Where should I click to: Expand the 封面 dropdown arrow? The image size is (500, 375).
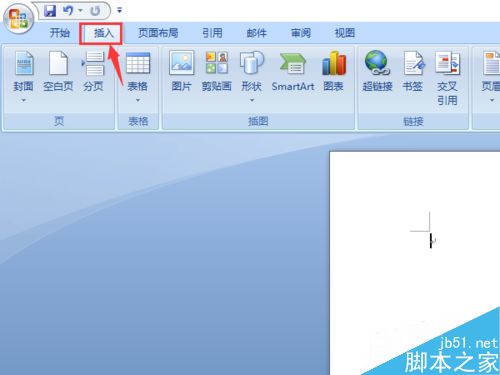[24, 100]
